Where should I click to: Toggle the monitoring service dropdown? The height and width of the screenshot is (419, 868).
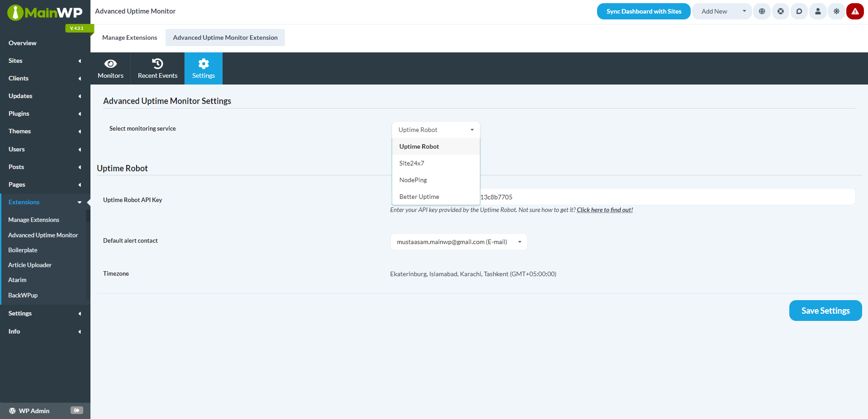pyautogui.click(x=436, y=130)
